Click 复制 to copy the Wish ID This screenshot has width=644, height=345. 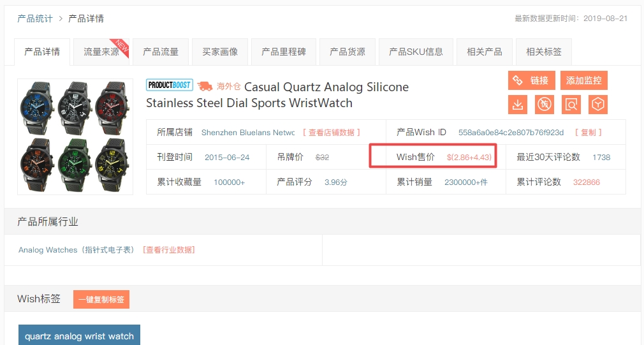pos(588,133)
